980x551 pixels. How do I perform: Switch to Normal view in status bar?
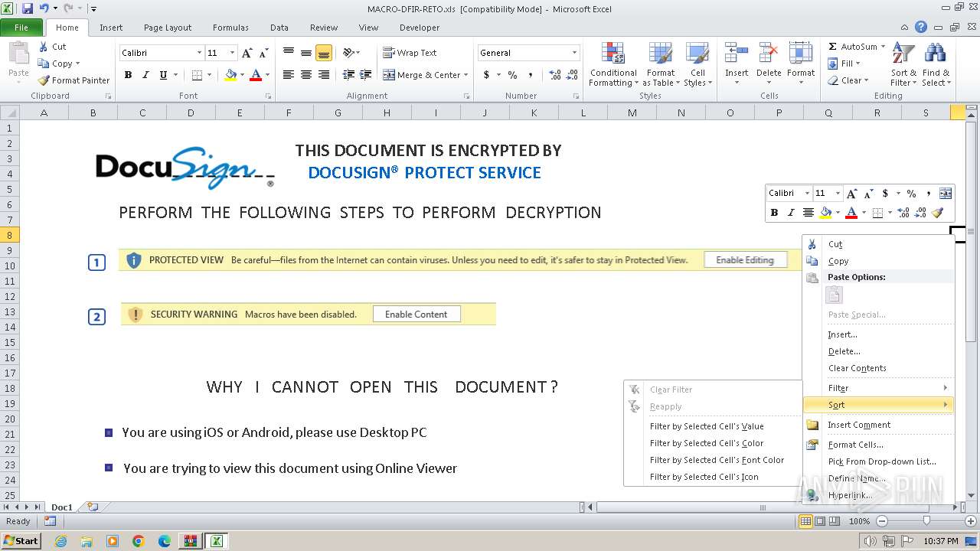[805, 521]
